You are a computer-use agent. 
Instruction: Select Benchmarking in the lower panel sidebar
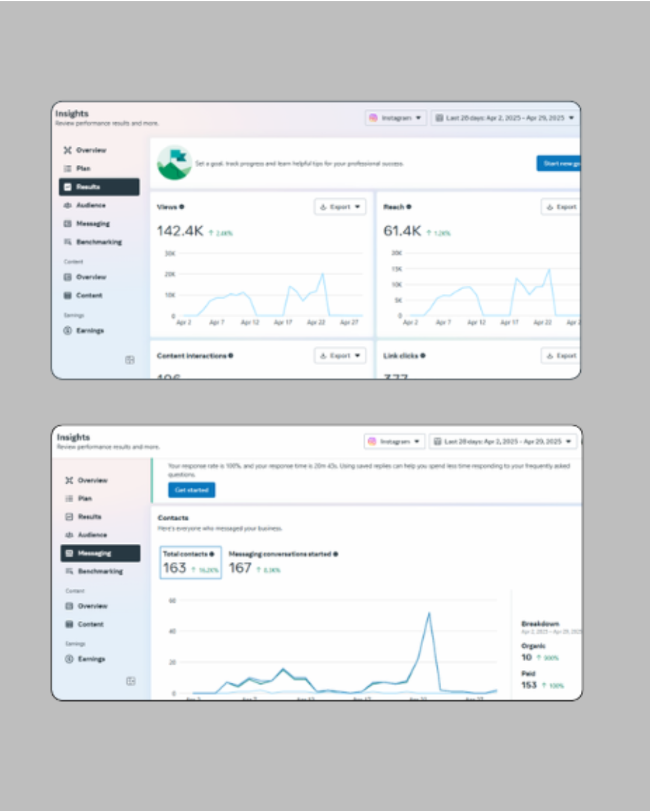(100, 571)
